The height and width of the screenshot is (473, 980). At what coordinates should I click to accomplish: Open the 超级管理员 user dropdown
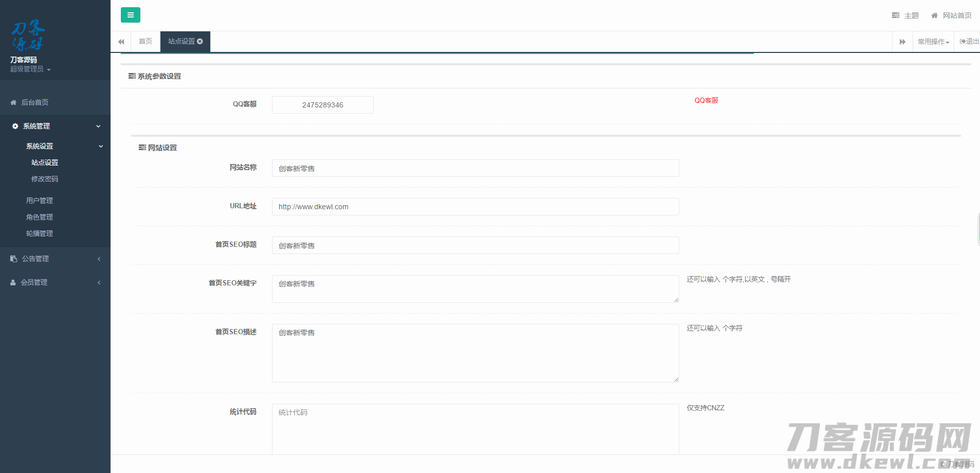(x=30, y=69)
